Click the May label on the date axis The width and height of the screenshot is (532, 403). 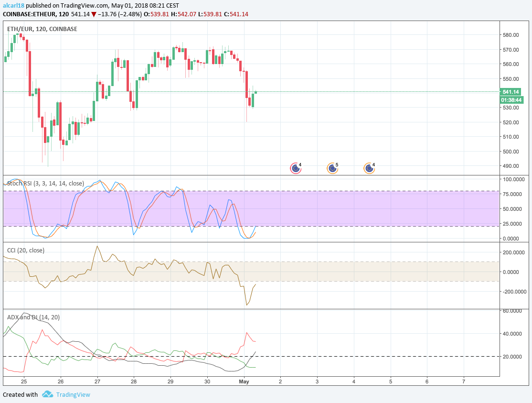(244, 381)
